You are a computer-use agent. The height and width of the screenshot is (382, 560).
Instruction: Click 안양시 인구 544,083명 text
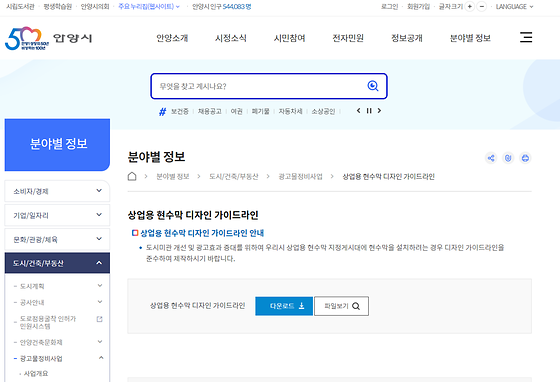point(221,6)
